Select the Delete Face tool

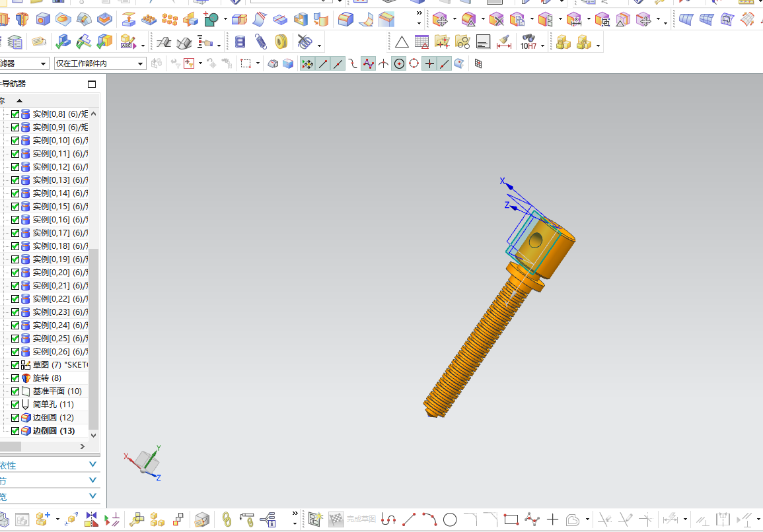click(x=496, y=20)
